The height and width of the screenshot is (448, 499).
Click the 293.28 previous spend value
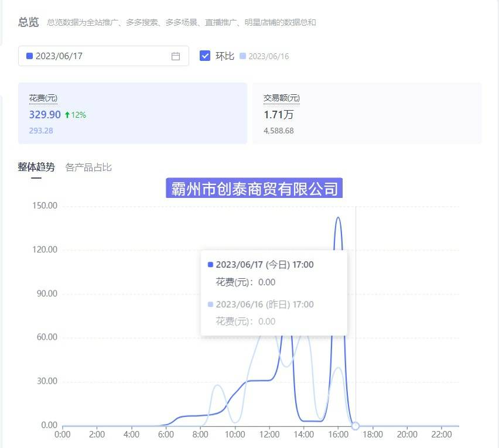tap(41, 131)
